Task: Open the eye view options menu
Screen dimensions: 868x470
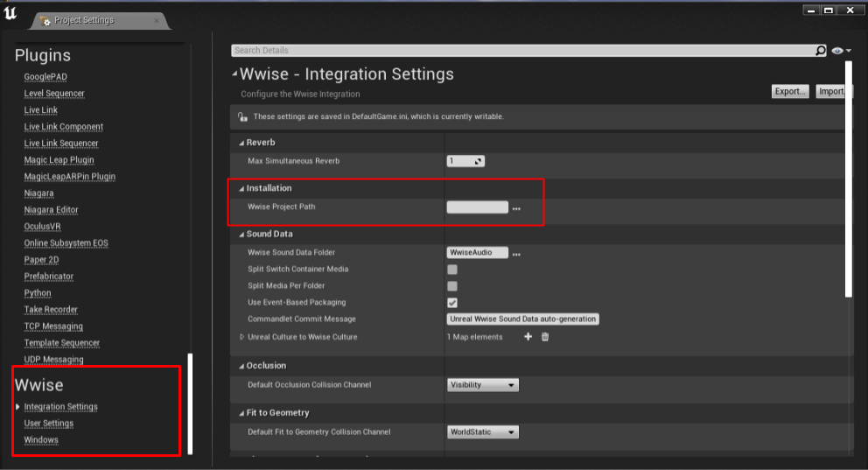Action: 841,51
